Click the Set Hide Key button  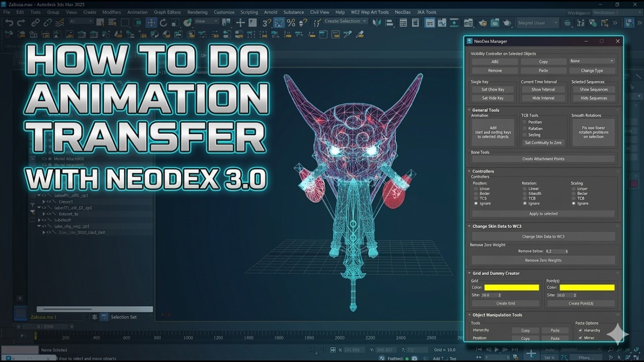tap(493, 99)
